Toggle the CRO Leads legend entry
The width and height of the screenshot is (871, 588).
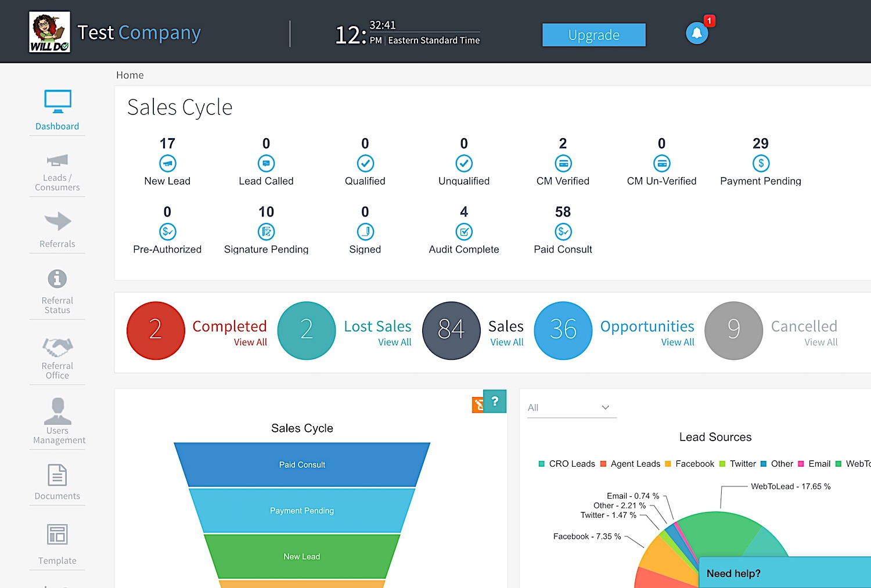click(567, 464)
